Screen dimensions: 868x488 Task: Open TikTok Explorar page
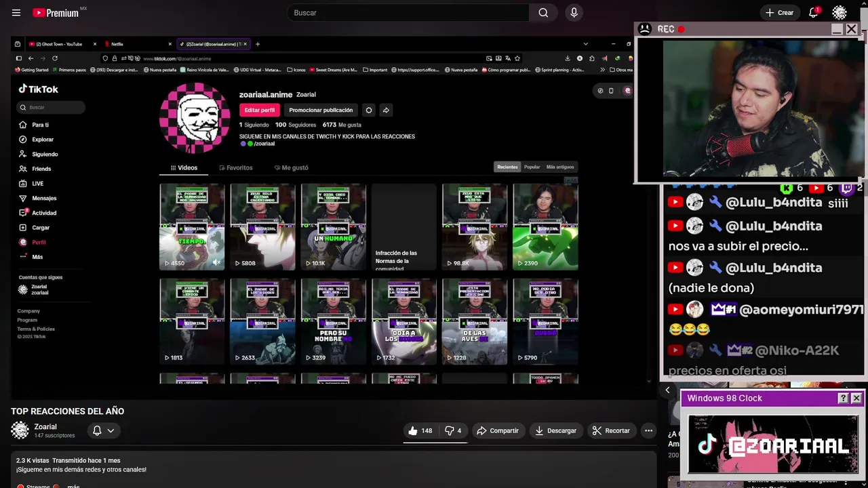pos(42,140)
